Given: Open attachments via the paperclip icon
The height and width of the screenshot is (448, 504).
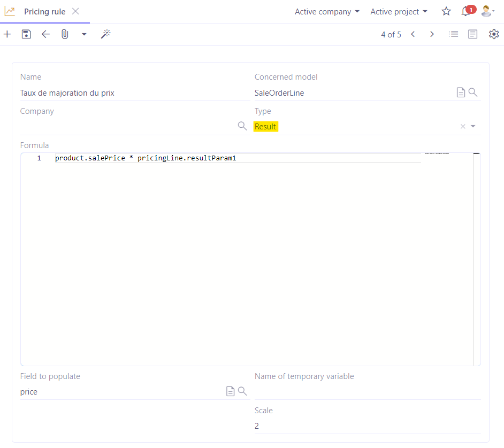Looking at the screenshot, I should point(65,34).
